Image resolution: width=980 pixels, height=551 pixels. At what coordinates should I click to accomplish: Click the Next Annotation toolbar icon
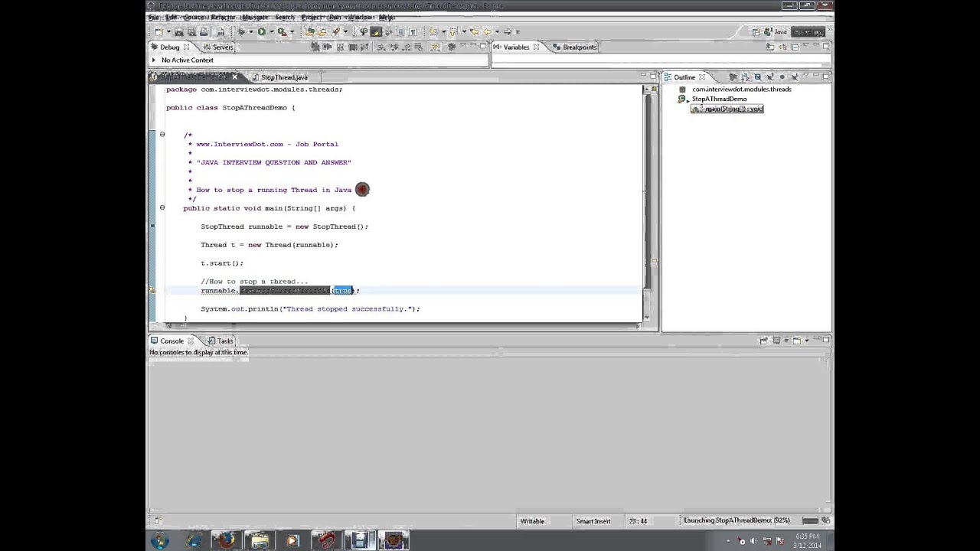click(433, 31)
